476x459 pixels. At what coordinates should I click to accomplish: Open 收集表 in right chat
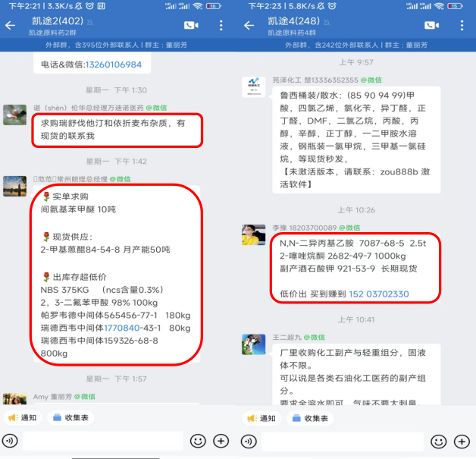(310, 418)
